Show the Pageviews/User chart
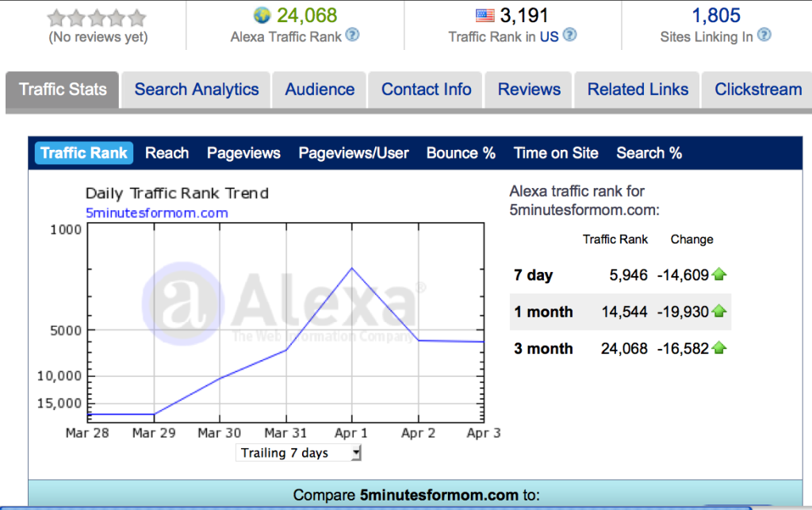The height and width of the screenshot is (510, 812). [354, 153]
